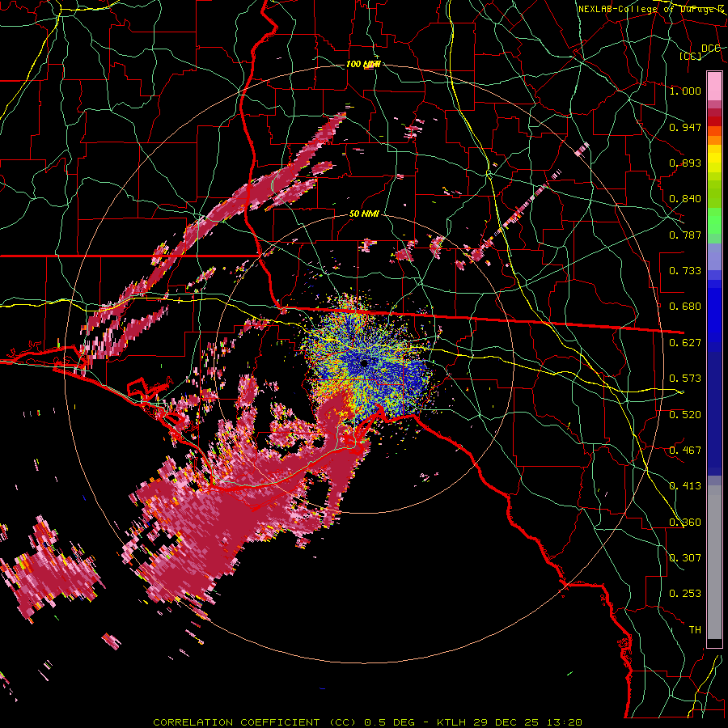Image resolution: width=728 pixels, height=728 pixels.
Task: Select the 0.467 legend value
Action: 685,451
